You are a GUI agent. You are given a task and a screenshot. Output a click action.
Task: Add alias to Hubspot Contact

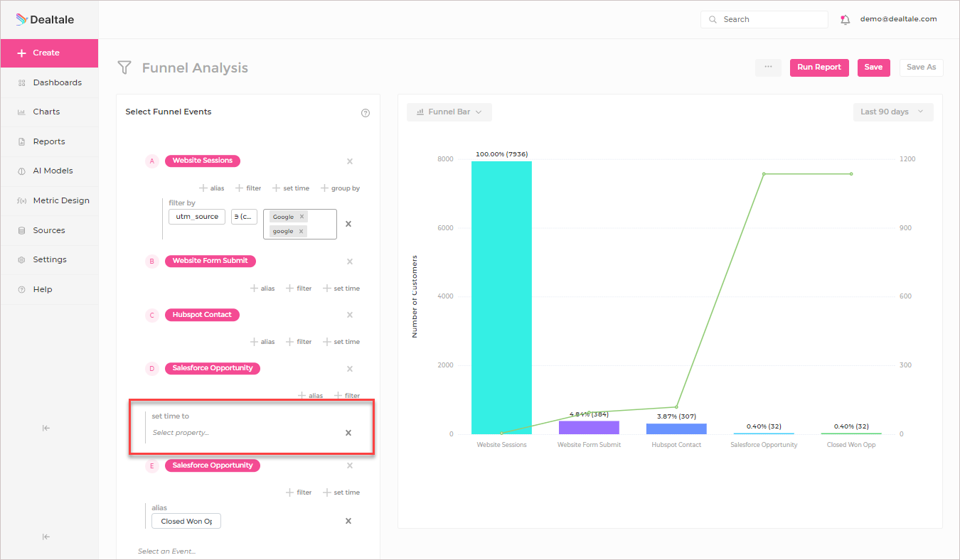pyautogui.click(x=262, y=342)
